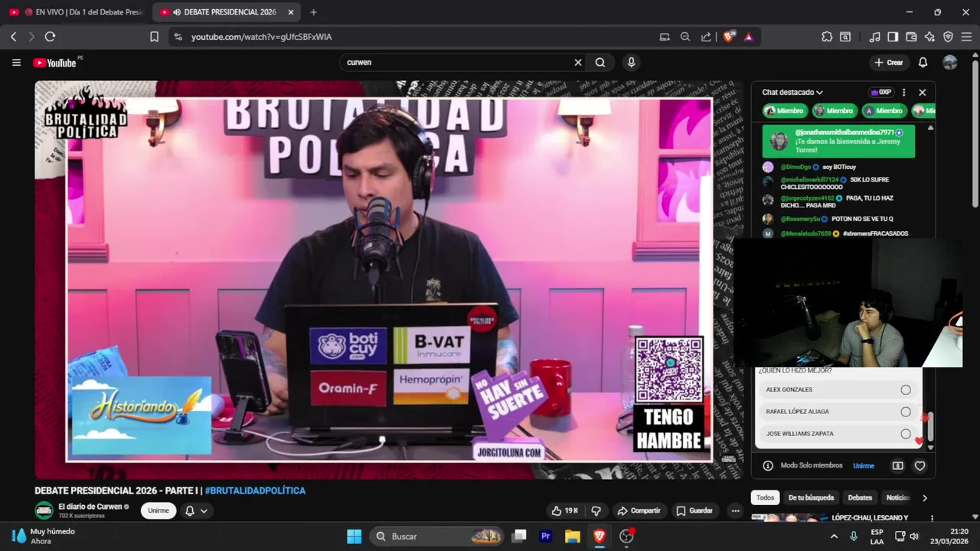Viewport: 980px width, 551px height.
Task: Open Brave Shields lion icon
Action: point(729,36)
